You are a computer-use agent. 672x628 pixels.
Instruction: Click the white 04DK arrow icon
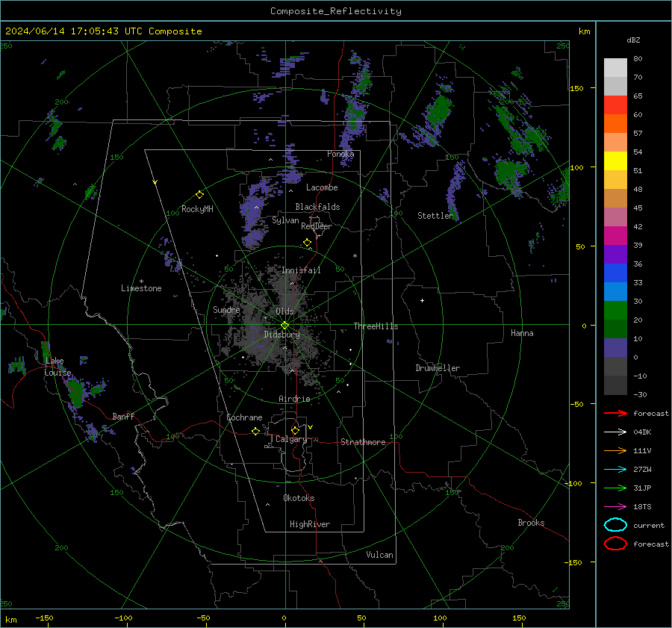click(x=615, y=432)
